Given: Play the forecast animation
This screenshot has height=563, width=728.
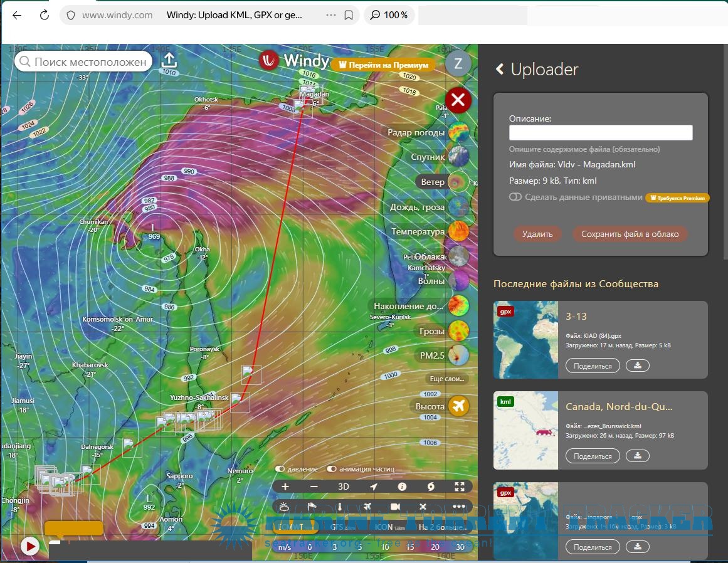Looking at the screenshot, I should click(30, 546).
